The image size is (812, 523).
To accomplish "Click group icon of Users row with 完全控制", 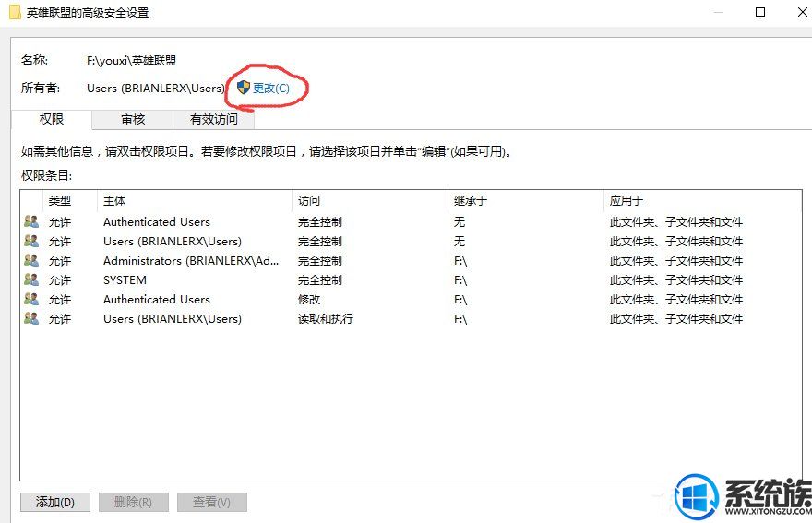I will tap(31, 242).
